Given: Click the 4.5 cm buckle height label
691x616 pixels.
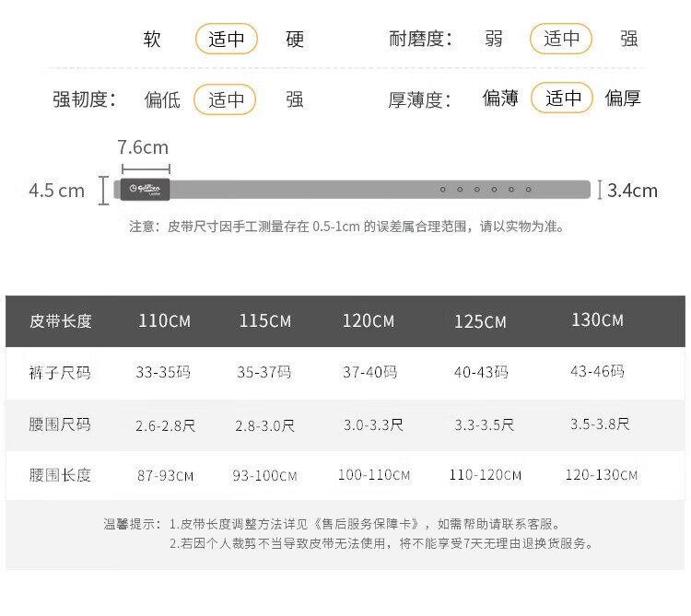Looking at the screenshot, I should [56, 191].
